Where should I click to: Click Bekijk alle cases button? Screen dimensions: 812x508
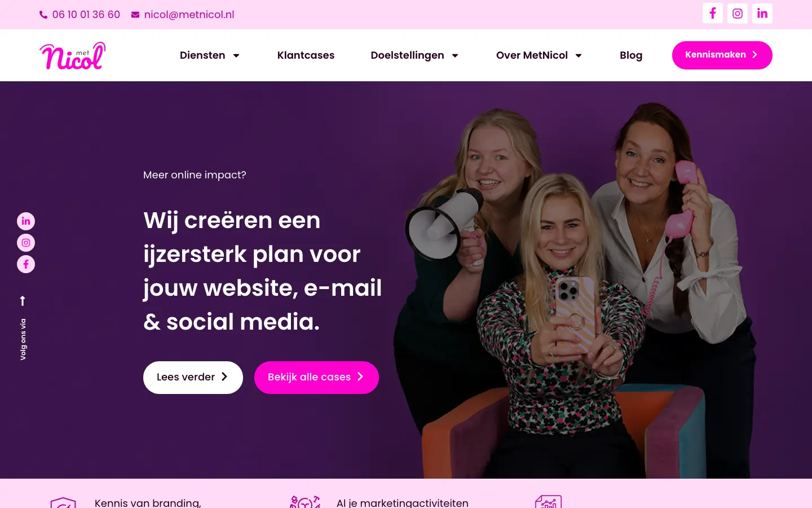click(316, 378)
